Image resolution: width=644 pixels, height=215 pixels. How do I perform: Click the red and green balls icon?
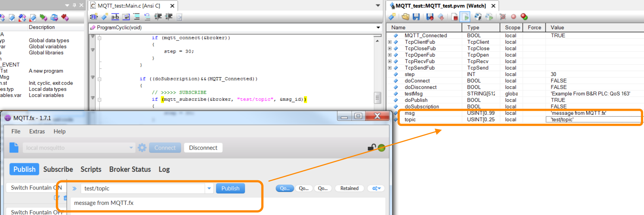pos(524,17)
